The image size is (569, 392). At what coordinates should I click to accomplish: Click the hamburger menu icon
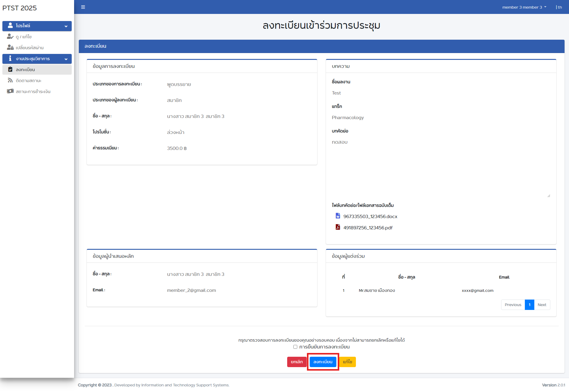83,7
